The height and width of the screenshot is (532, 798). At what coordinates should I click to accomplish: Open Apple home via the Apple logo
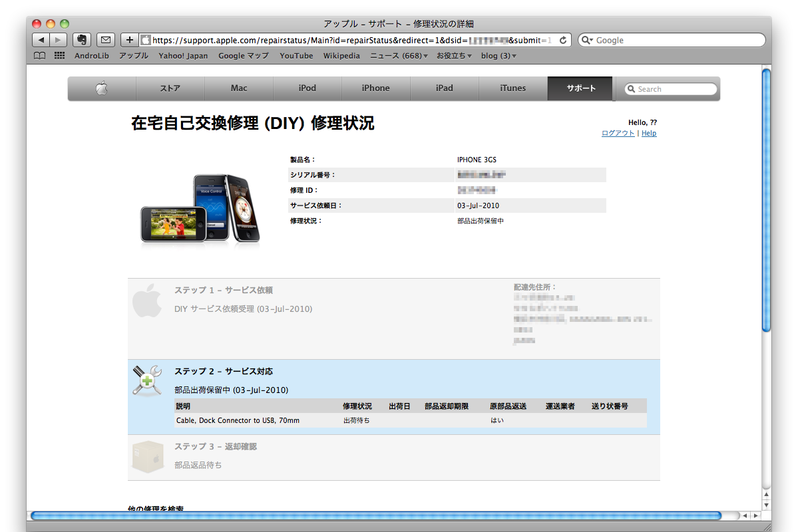tap(102, 88)
